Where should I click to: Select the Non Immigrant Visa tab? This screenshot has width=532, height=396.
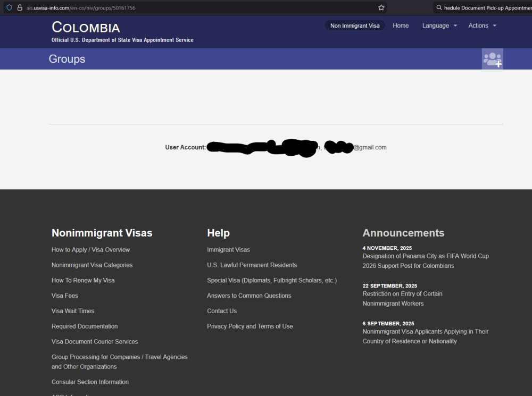pyautogui.click(x=355, y=25)
